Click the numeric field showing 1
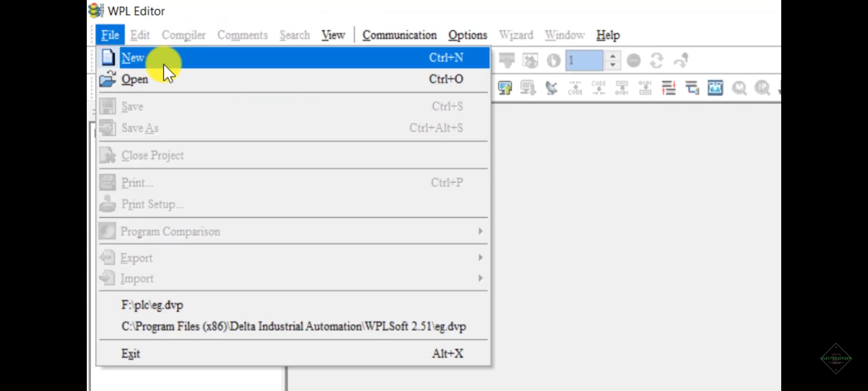 tap(584, 60)
